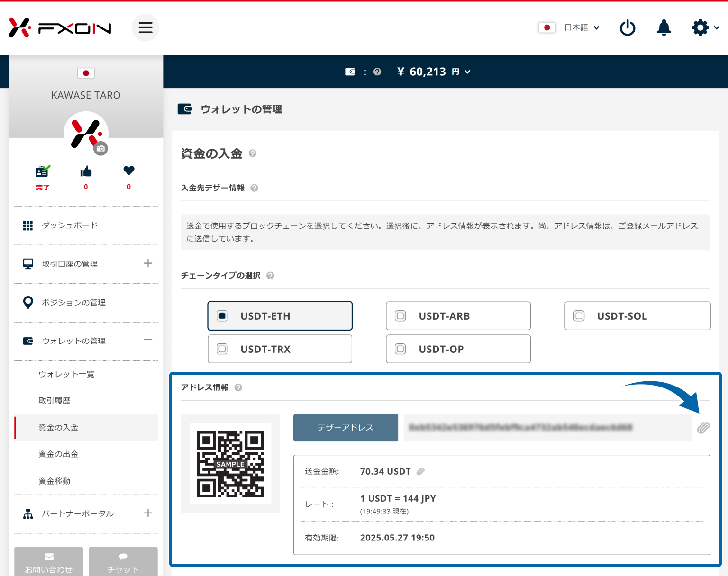The image size is (728, 576).
Task: Click the expiry 2025.05.27 19:50
Action: tap(397, 538)
